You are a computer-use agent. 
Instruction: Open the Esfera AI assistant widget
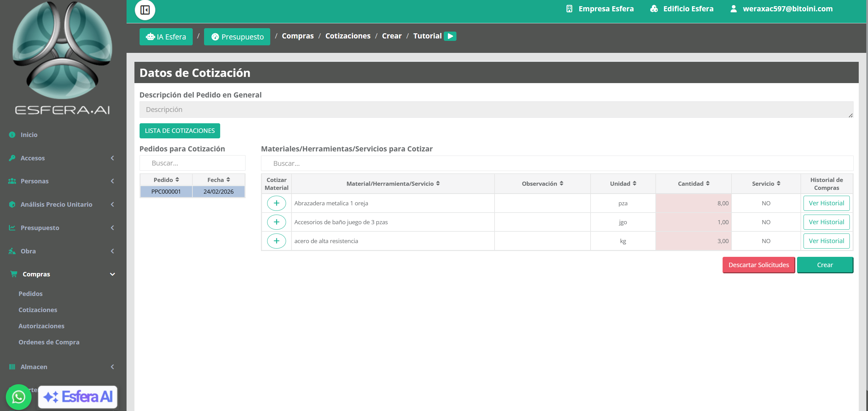(x=78, y=397)
